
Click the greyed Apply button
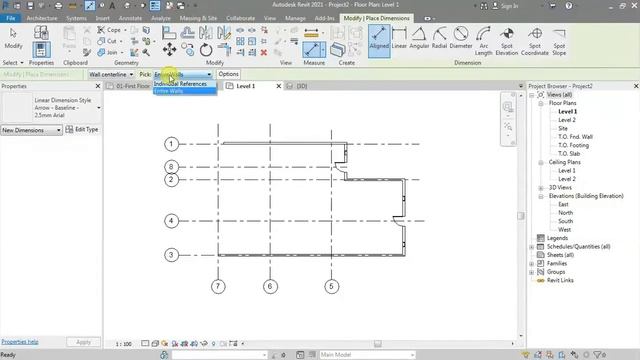point(83,342)
